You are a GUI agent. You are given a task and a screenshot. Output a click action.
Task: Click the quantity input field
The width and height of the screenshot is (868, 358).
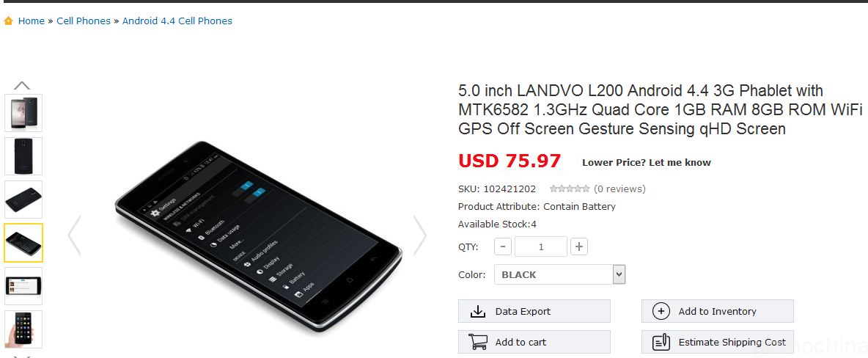point(541,246)
